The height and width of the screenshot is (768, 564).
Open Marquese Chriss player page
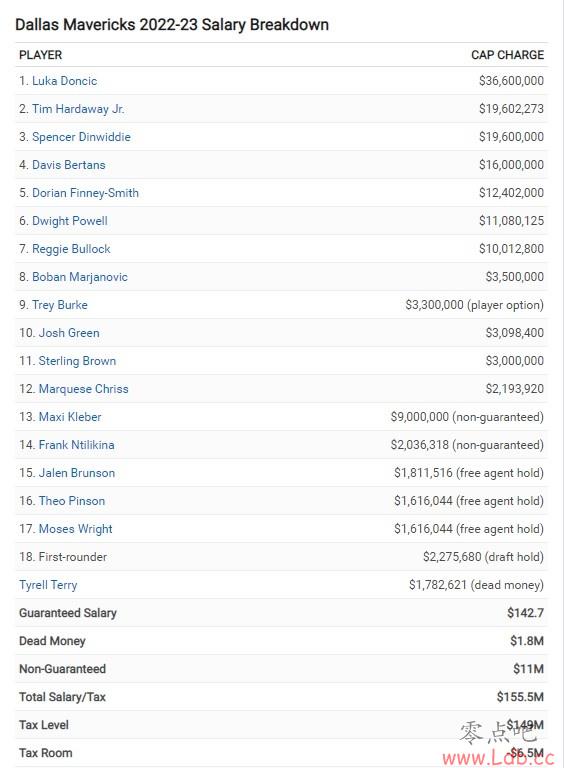pyautogui.click(x=84, y=389)
